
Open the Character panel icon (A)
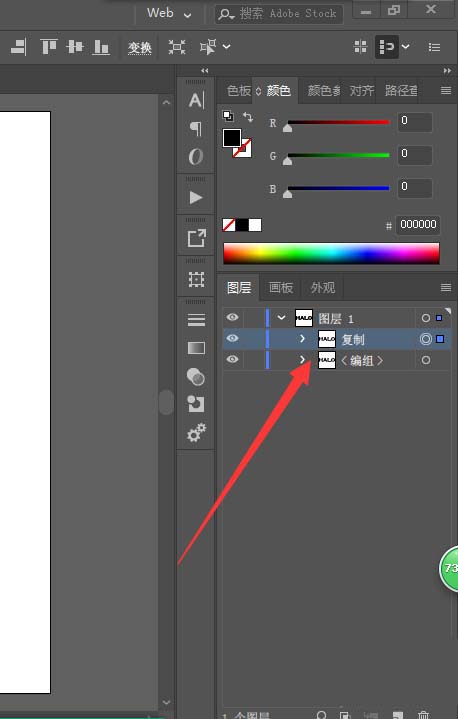point(196,100)
